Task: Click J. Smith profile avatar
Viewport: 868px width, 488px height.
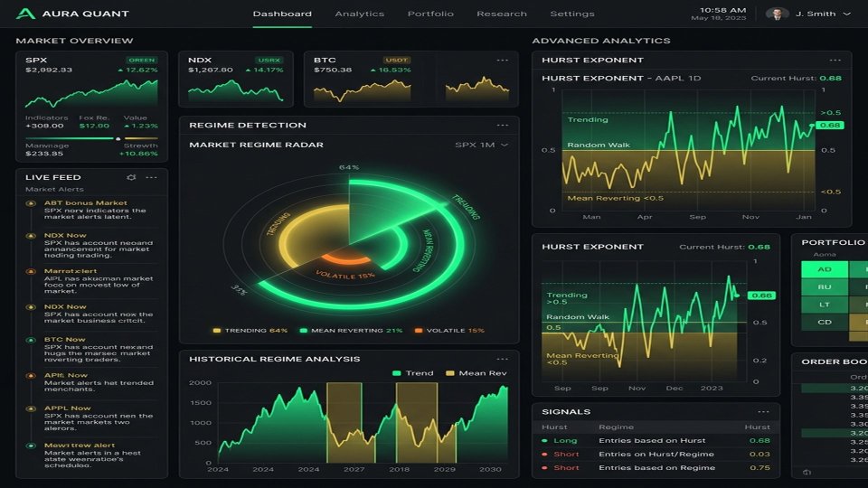Action: pyautogui.click(x=777, y=14)
